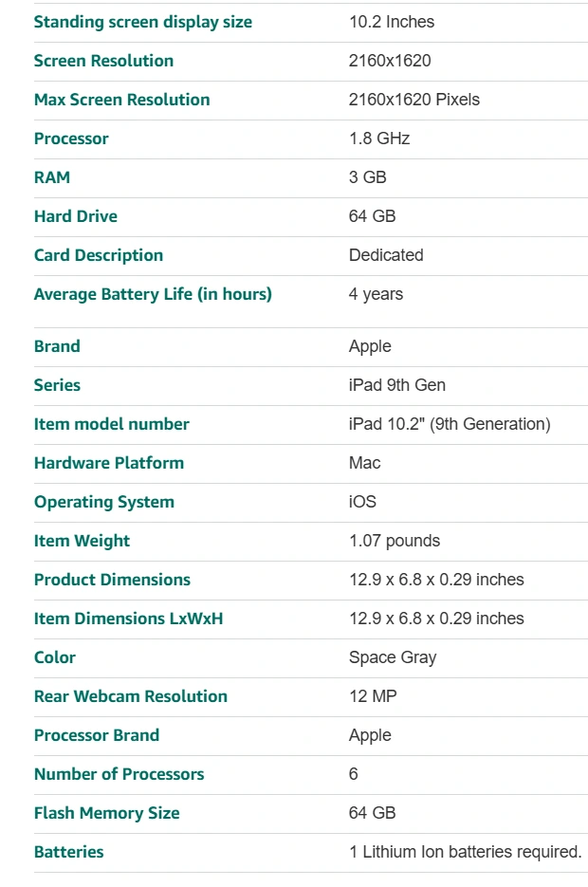This screenshot has width=588, height=887.
Task: Select the 'iOS' value
Action: pyautogui.click(x=362, y=502)
